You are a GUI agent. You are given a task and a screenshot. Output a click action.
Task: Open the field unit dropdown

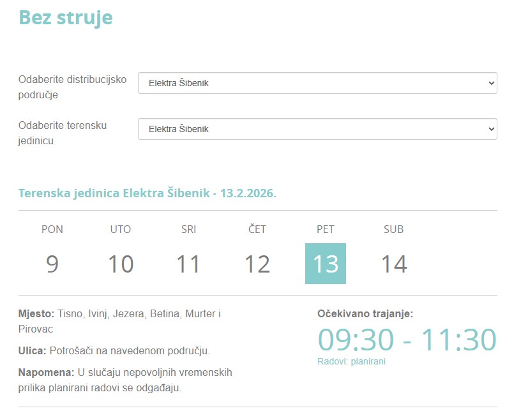click(317, 129)
